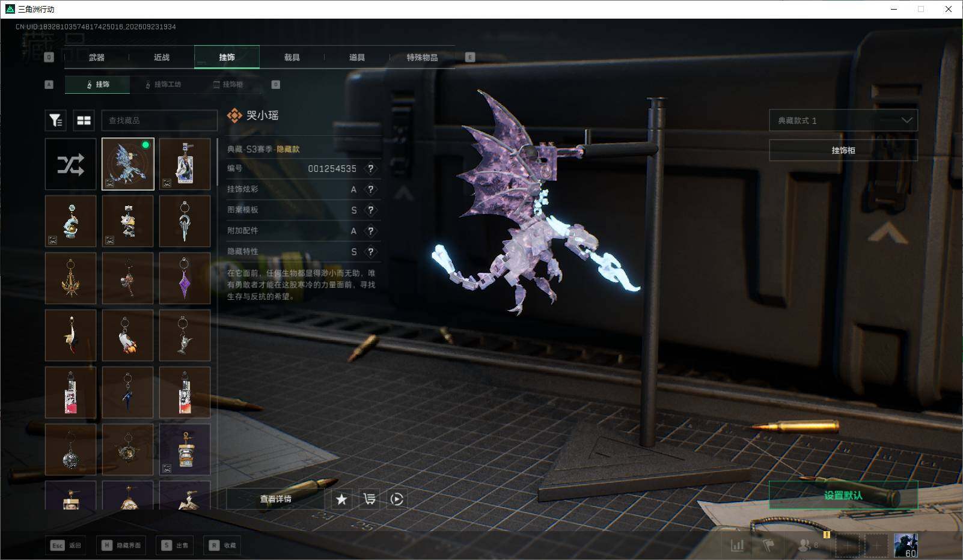Select the golden anchor emblem charm

pyautogui.click(x=70, y=278)
